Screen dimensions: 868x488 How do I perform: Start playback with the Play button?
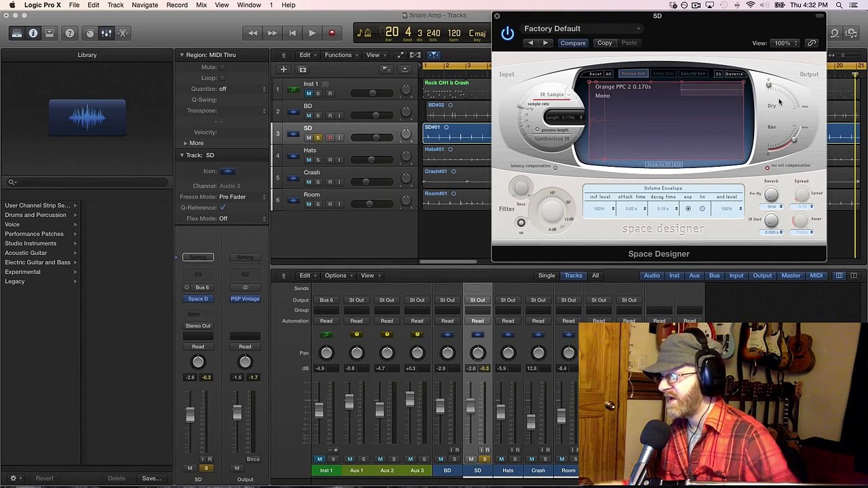pyautogui.click(x=312, y=33)
